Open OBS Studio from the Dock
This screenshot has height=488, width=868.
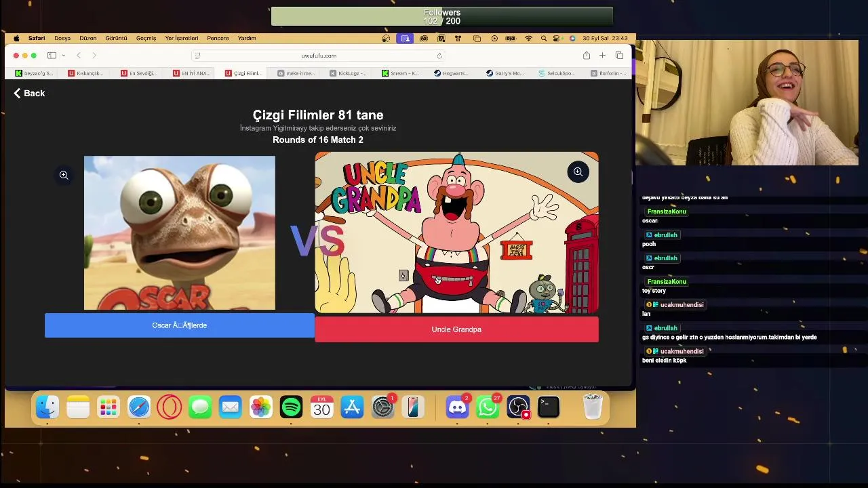pyautogui.click(x=519, y=407)
